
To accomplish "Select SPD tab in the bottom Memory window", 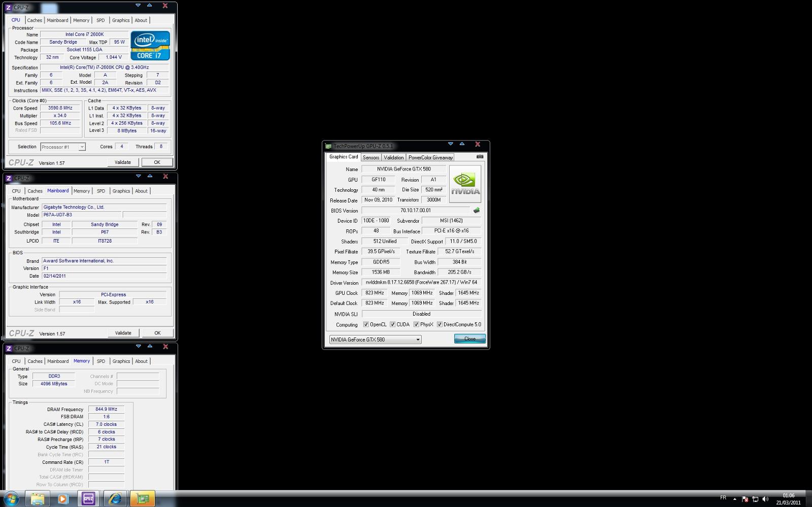I will 101,361.
